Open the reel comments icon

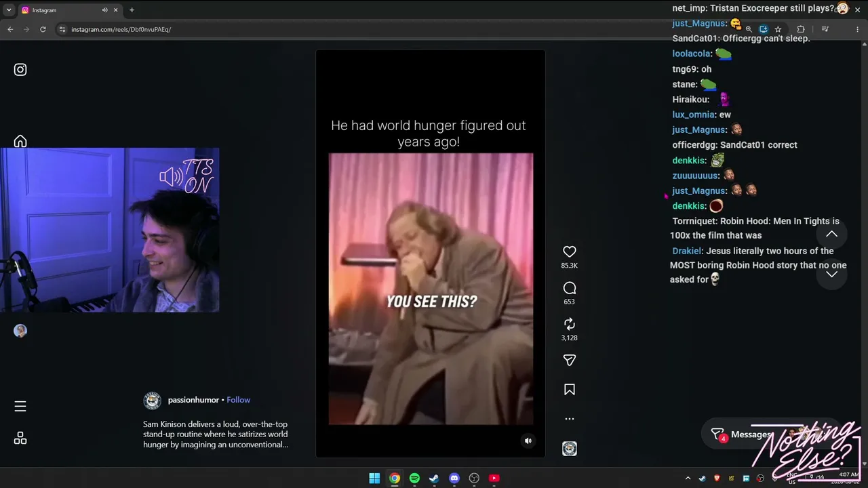point(570,288)
